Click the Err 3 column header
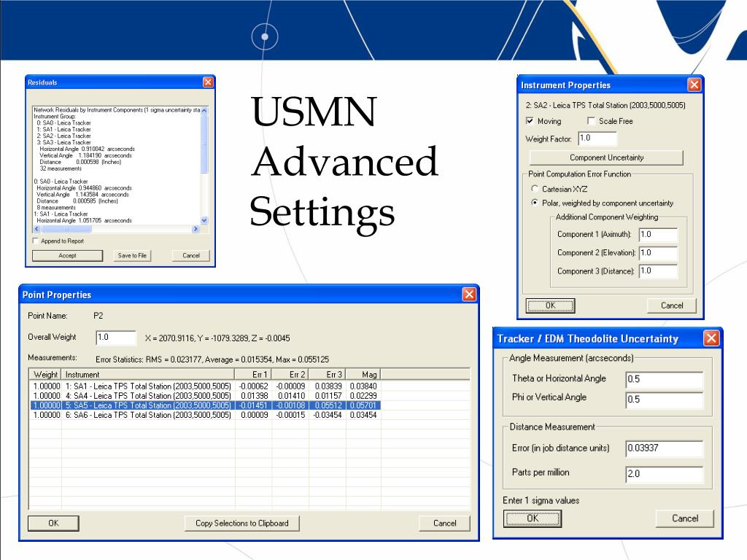Screen dimensions: 747x560 [328, 374]
